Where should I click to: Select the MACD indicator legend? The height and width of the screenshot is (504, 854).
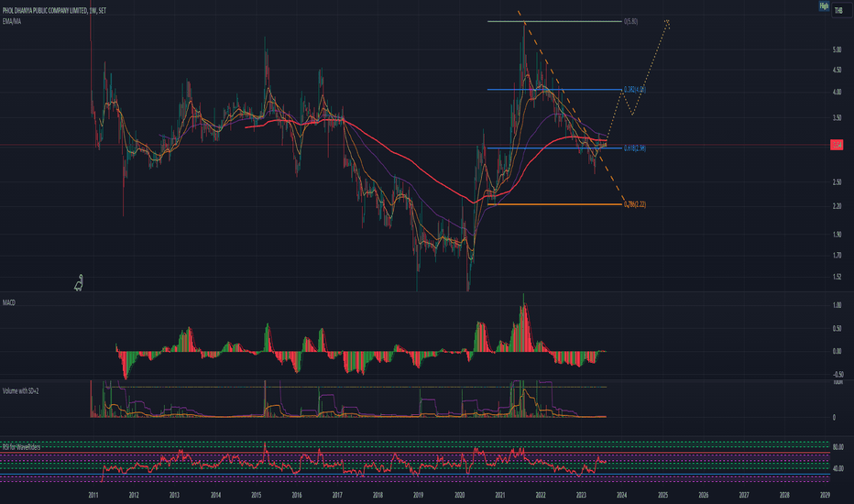click(x=9, y=302)
